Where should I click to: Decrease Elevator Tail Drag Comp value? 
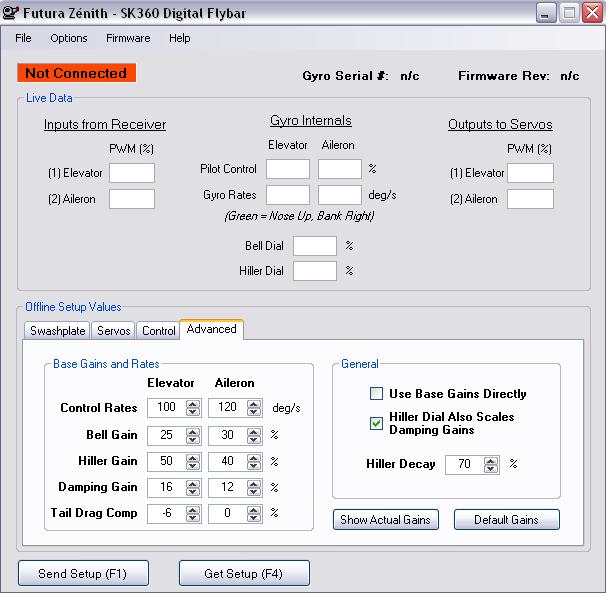(x=193, y=518)
